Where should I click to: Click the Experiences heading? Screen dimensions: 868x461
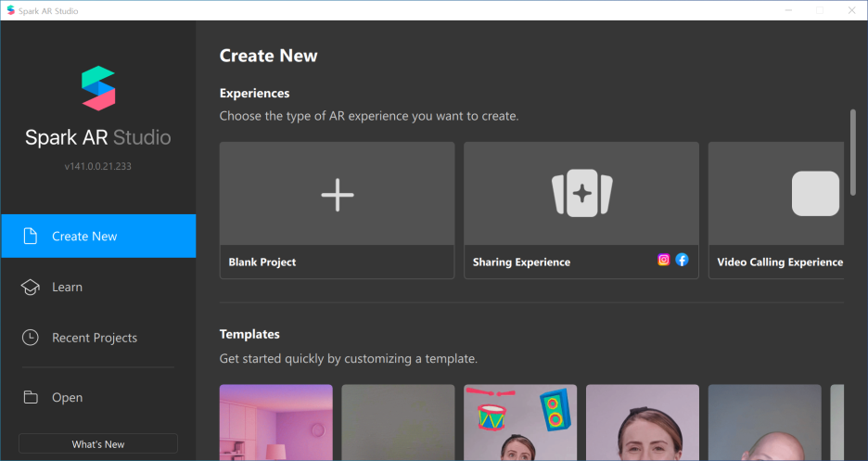coord(255,93)
